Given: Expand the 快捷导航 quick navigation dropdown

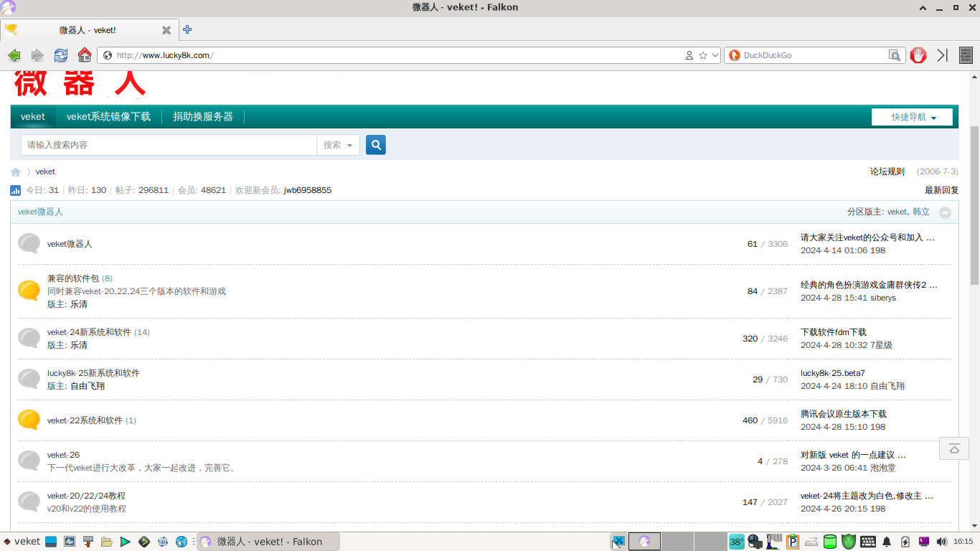Looking at the screenshot, I should [912, 117].
